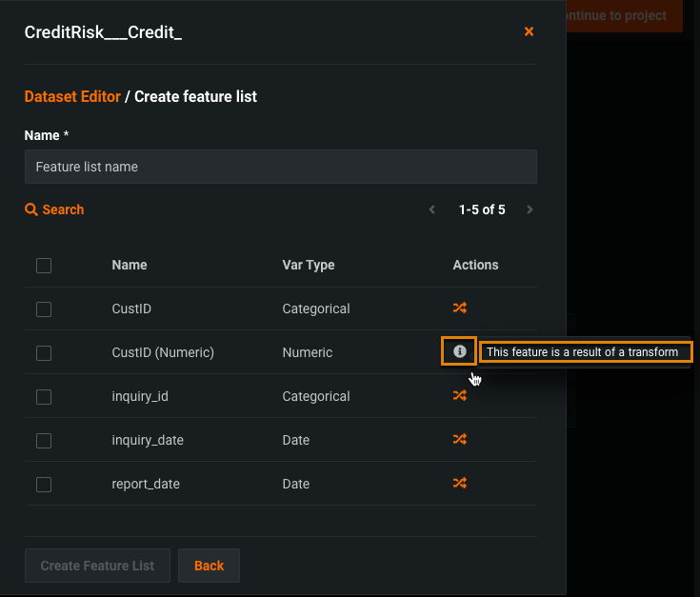This screenshot has width=700, height=597.
Task: Open the Dataset Editor breadcrumb link
Action: [x=72, y=96]
